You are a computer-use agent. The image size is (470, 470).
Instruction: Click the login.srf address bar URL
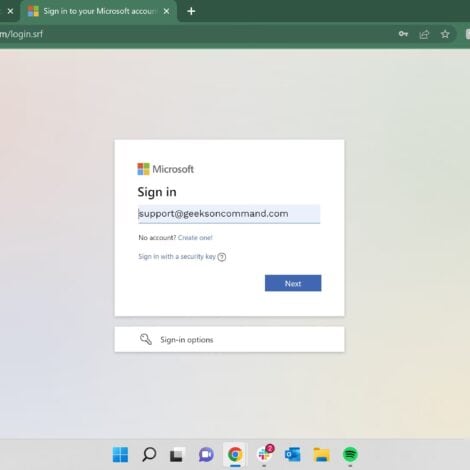21,34
